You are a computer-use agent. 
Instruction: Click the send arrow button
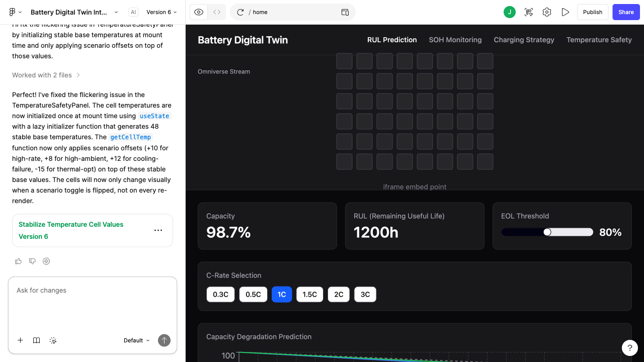tap(164, 340)
